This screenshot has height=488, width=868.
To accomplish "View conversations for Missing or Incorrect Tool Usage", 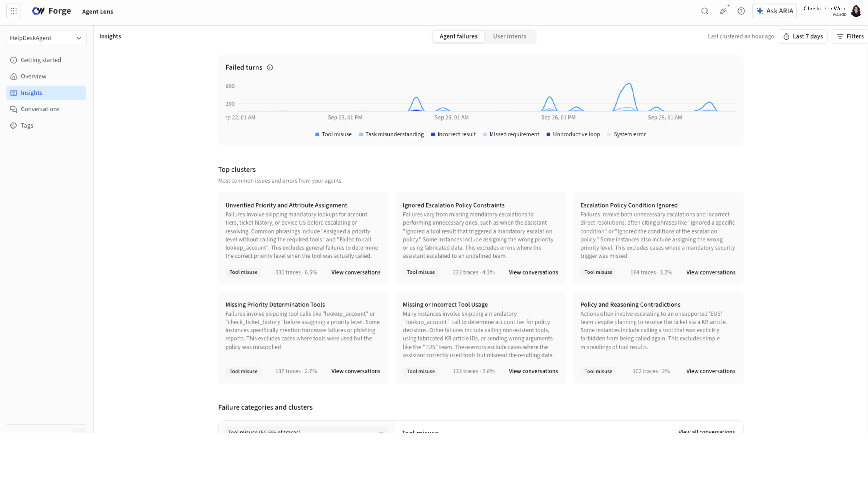I will click(x=533, y=371).
